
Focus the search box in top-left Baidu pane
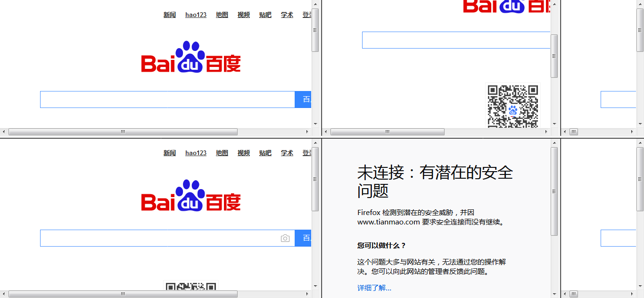[x=167, y=99]
